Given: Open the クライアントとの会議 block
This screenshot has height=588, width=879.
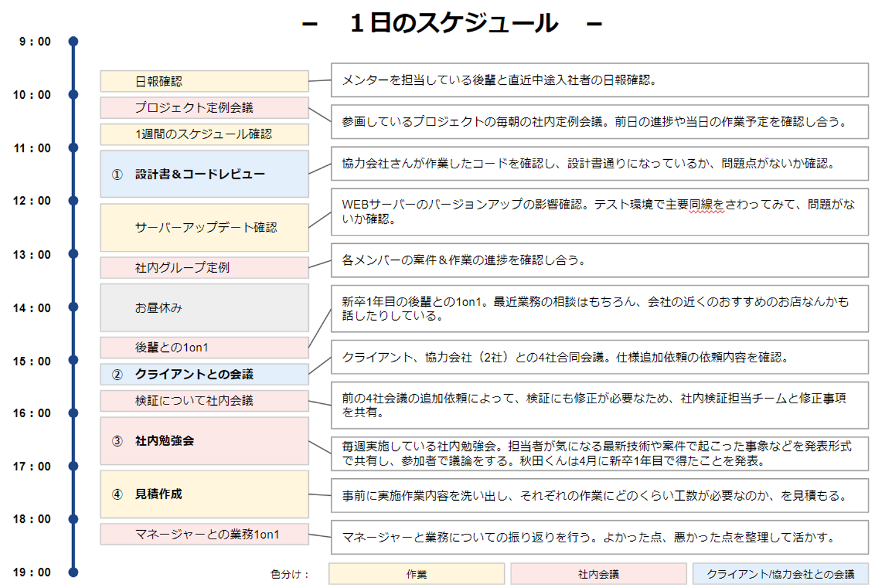Looking at the screenshot, I should pos(204,374).
